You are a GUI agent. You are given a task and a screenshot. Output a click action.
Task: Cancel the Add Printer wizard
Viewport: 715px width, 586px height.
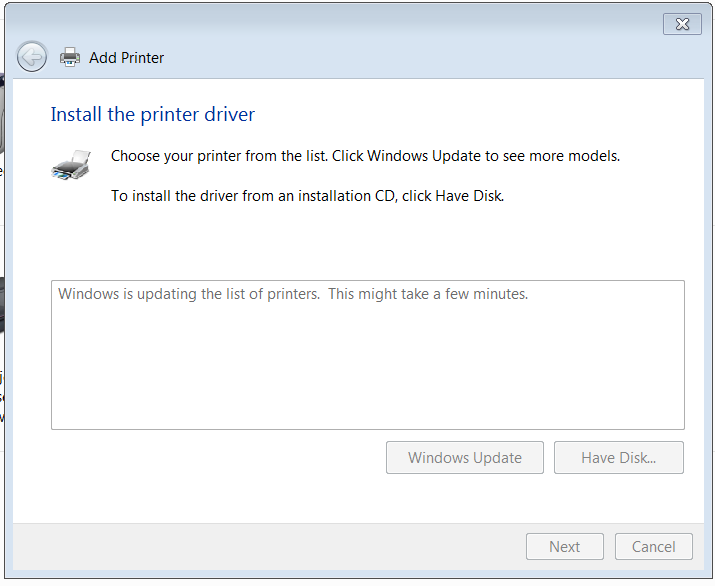click(x=653, y=547)
